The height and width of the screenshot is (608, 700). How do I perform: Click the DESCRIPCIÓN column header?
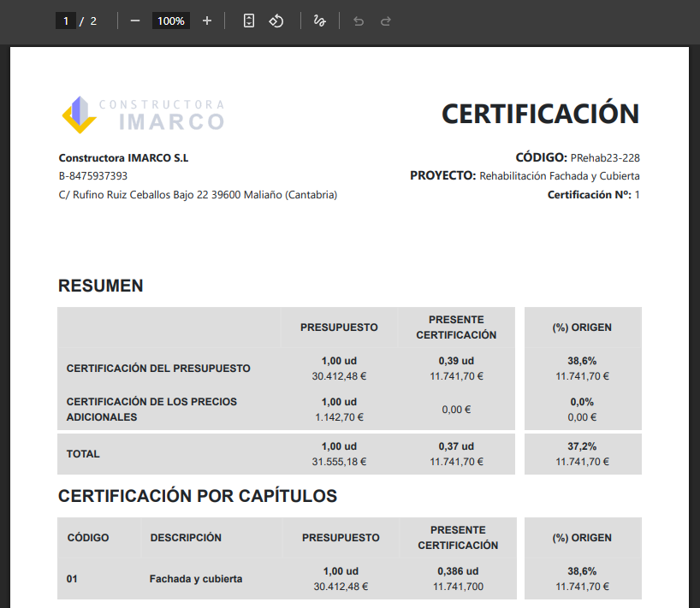tap(186, 538)
